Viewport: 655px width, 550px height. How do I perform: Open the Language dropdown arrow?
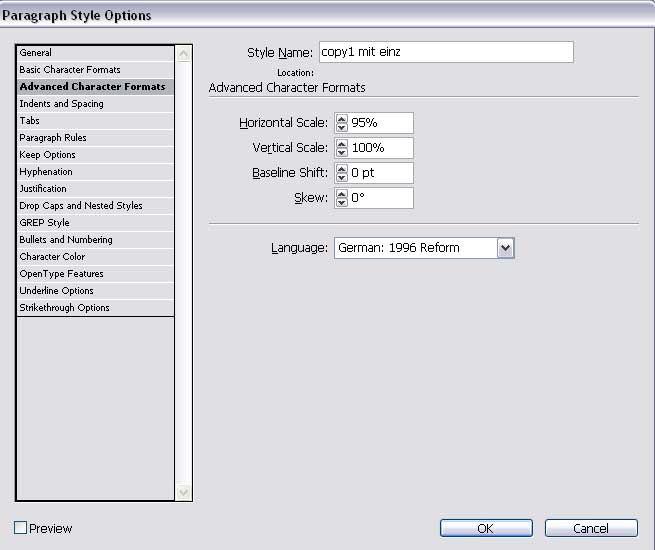point(505,248)
